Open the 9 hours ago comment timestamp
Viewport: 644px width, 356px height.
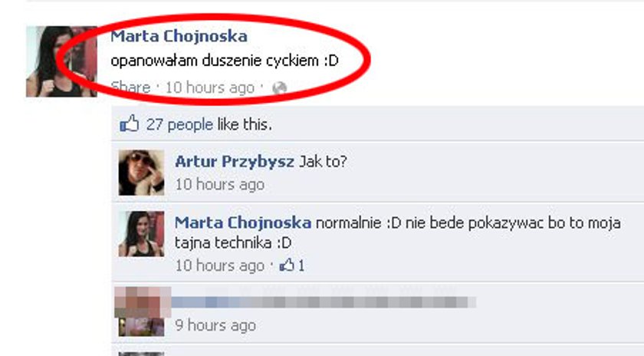(215, 325)
